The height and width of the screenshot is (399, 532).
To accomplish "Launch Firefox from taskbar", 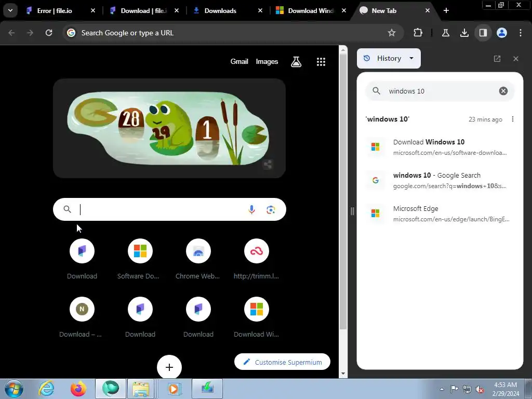I will point(78,389).
